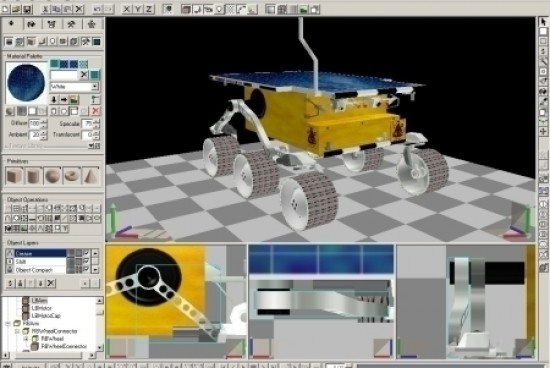Select the teal swatch beside the X button
The height and width of the screenshot is (368, 550).
pos(95,74)
